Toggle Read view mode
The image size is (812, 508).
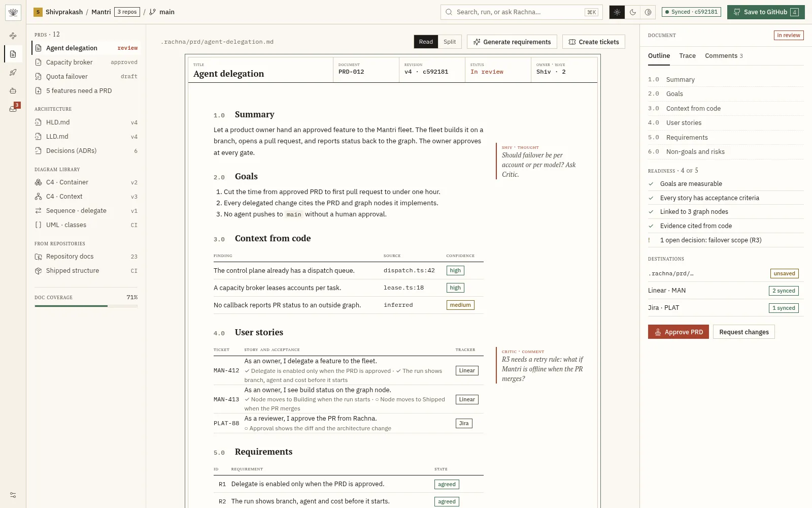click(x=426, y=42)
